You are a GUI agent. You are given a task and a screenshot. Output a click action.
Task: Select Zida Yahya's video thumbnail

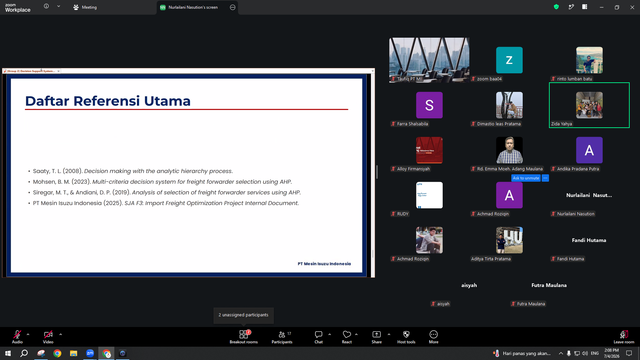pos(589,105)
